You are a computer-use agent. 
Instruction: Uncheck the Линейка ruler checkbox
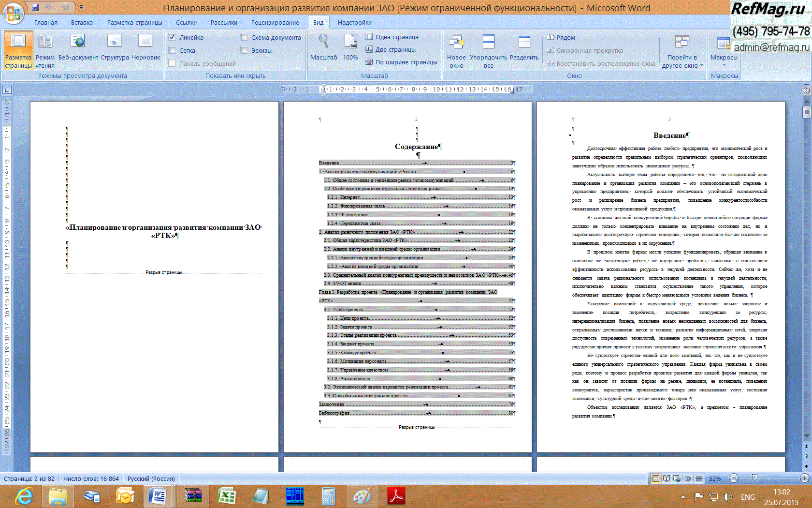[172, 37]
